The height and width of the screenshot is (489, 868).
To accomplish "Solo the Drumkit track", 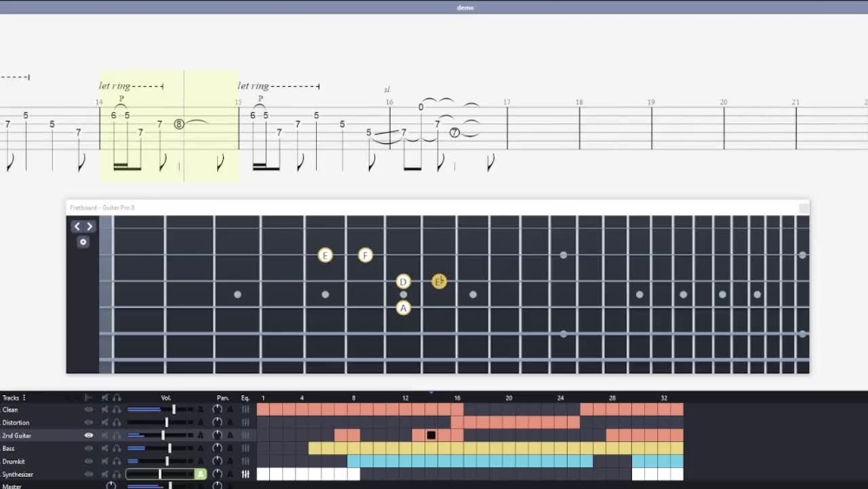I will click(117, 461).
